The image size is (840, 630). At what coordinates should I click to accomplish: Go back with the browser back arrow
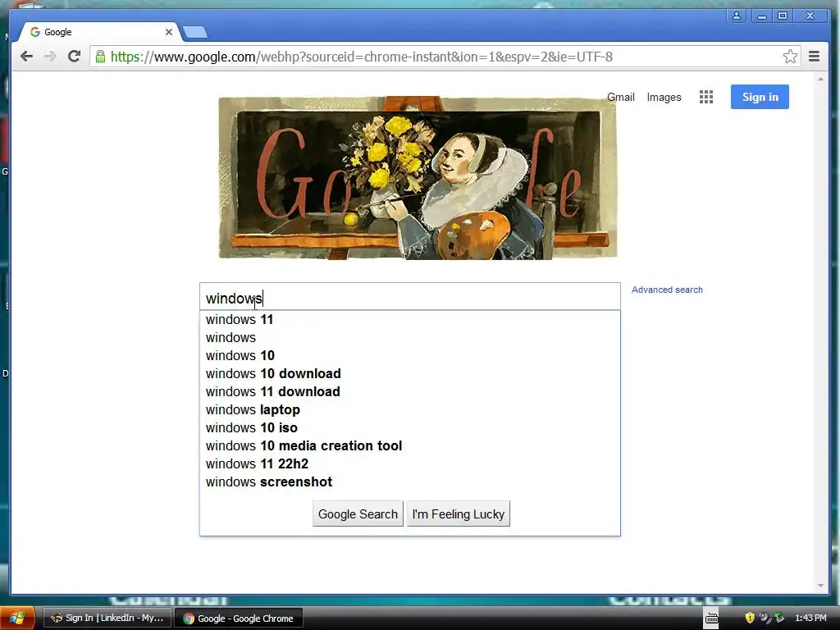26,57
